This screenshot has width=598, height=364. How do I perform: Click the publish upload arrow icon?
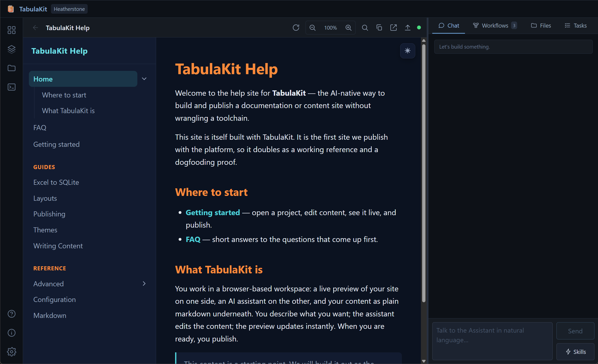pos(408,28)
